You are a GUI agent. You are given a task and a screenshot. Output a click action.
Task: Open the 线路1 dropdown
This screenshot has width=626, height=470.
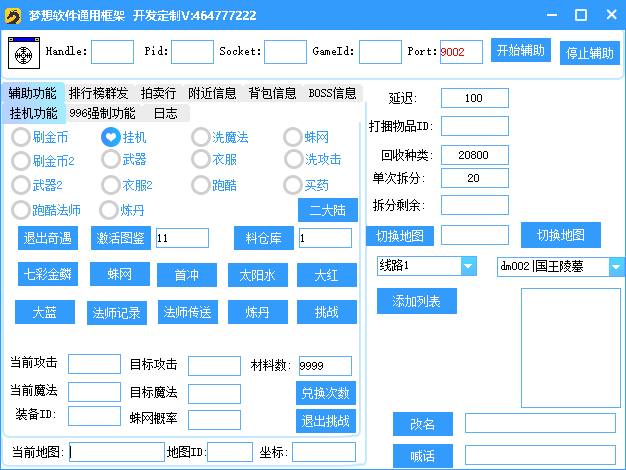click(468, 266)
